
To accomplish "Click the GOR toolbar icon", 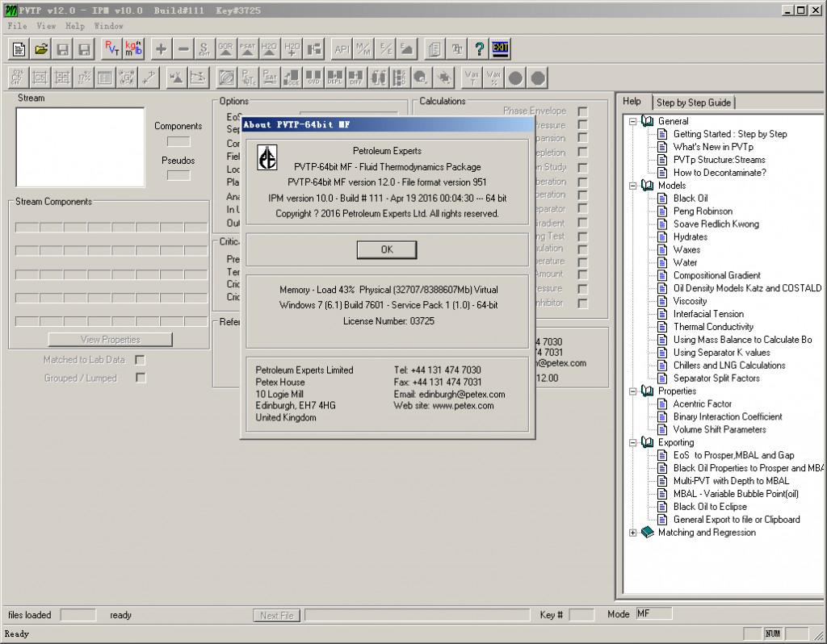I will tap(226, 49).
